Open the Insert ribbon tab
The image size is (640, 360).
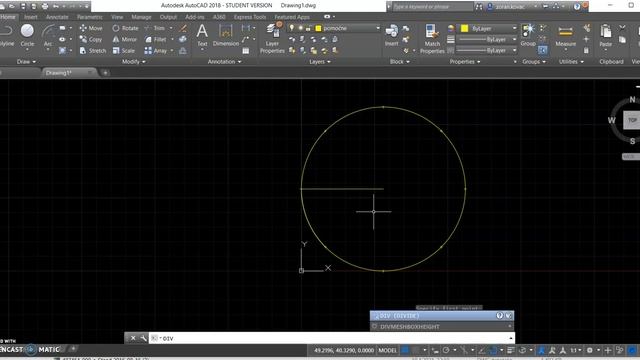pos(31,17)
